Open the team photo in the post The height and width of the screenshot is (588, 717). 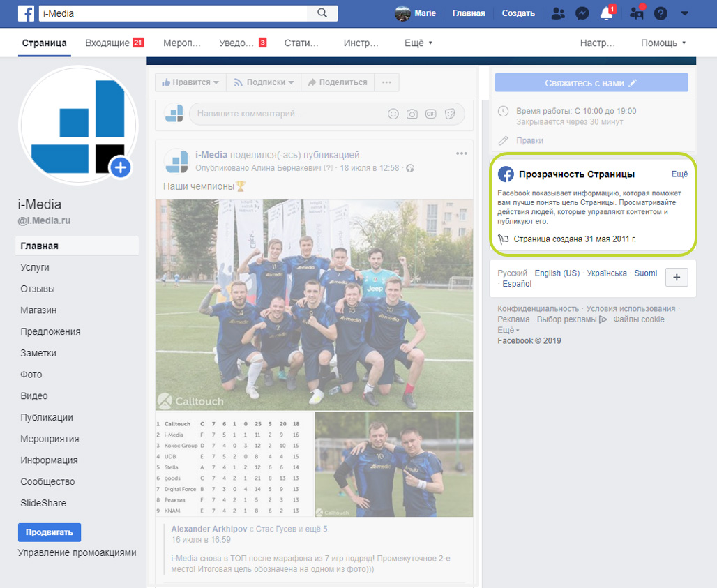coord(314,305)
